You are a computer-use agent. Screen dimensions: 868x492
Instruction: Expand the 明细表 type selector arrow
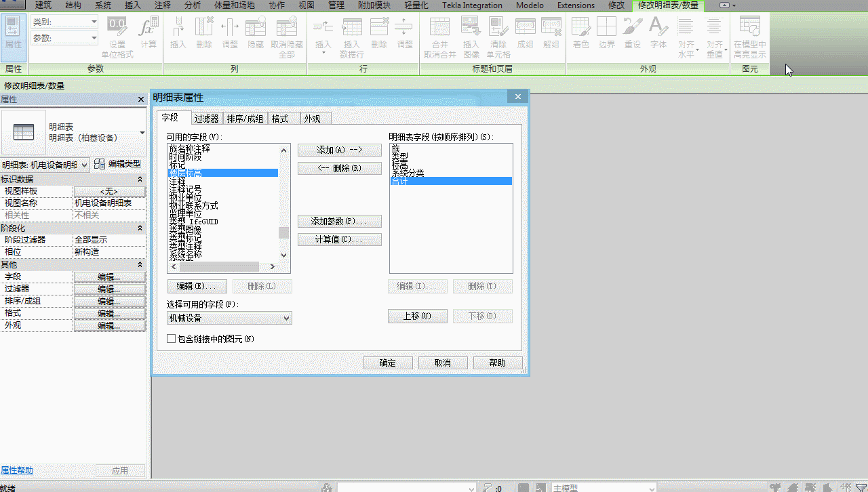pyautogui.click(x=142, y=133)
